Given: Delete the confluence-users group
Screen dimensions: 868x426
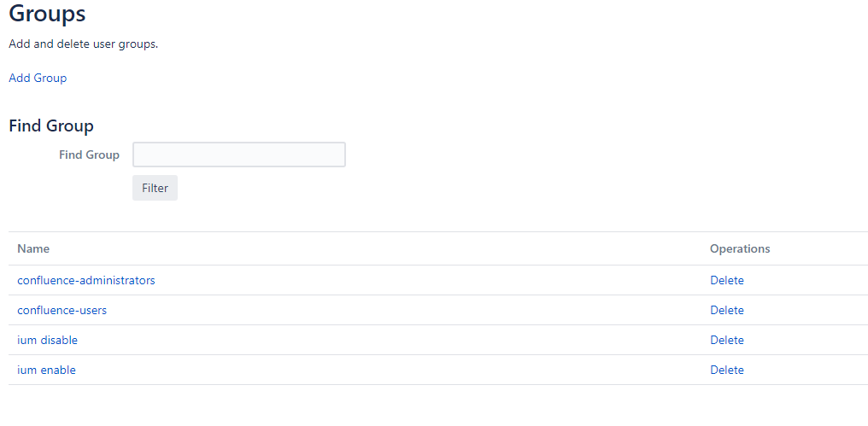Looking at the screenshot, I should point(727,310).
